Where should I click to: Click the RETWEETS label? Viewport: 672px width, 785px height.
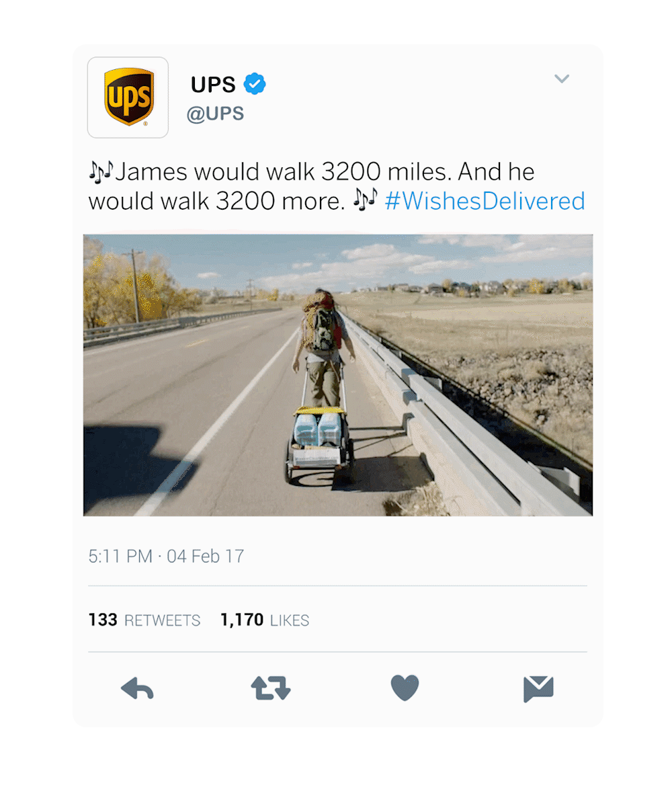coord(162,621)
